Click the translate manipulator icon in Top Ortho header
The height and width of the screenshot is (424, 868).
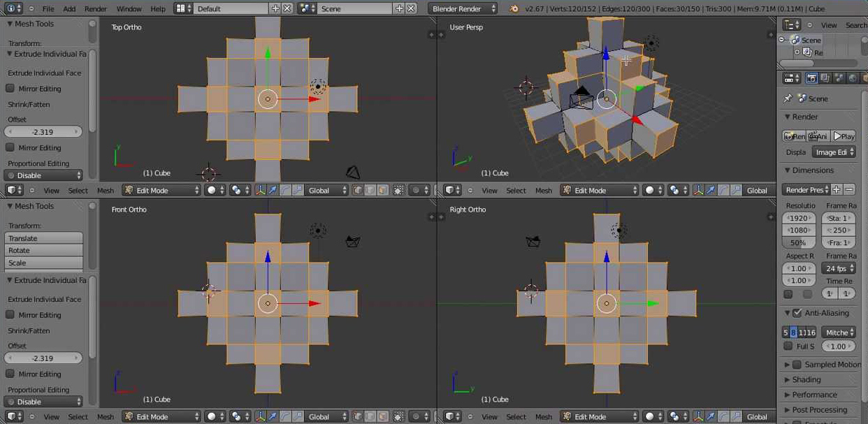[x=273, y=190]
